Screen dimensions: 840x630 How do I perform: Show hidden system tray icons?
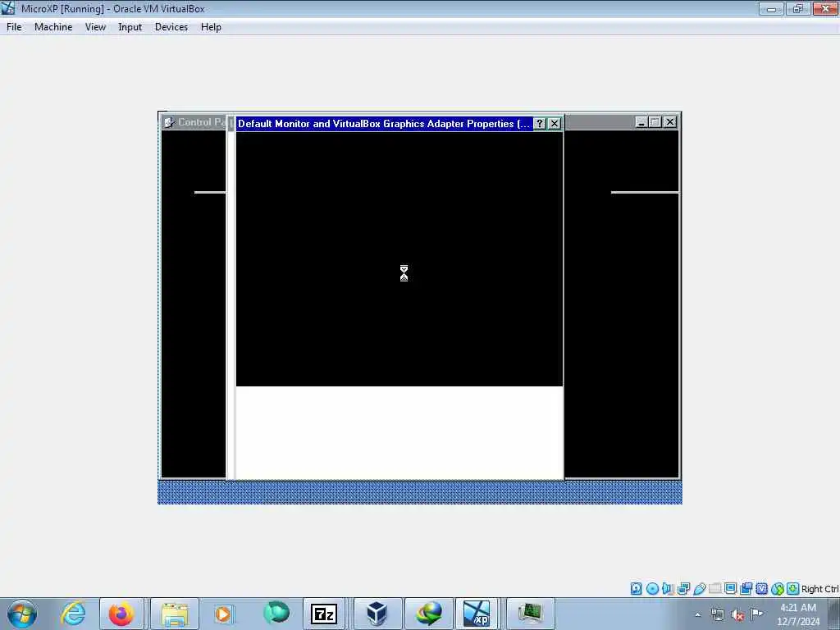point(697,615)
